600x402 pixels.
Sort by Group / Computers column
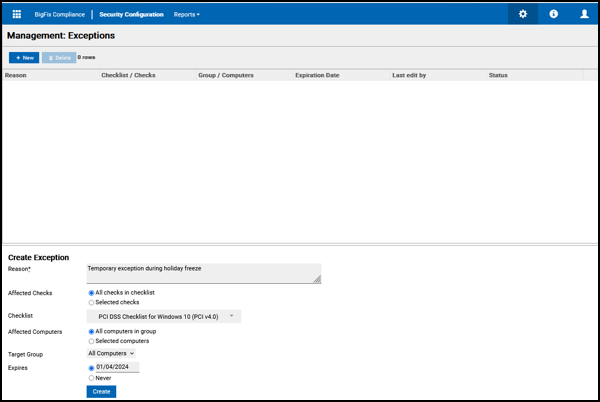click(x=245, y=75)
